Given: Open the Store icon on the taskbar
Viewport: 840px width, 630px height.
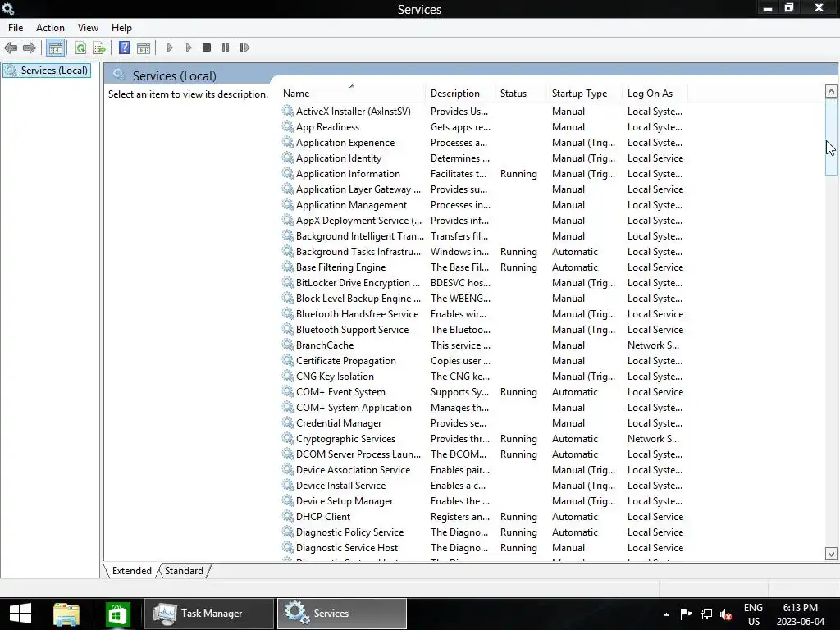Looking at the screenshot, I should (117, 614).
